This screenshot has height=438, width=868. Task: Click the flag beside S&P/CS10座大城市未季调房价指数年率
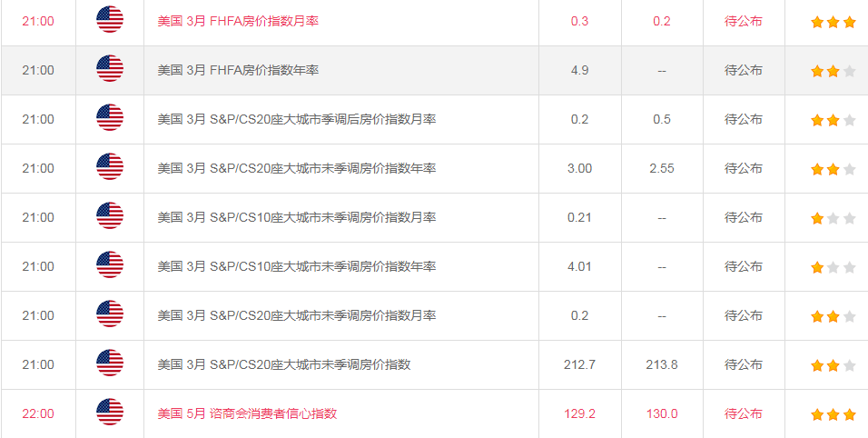110,265
